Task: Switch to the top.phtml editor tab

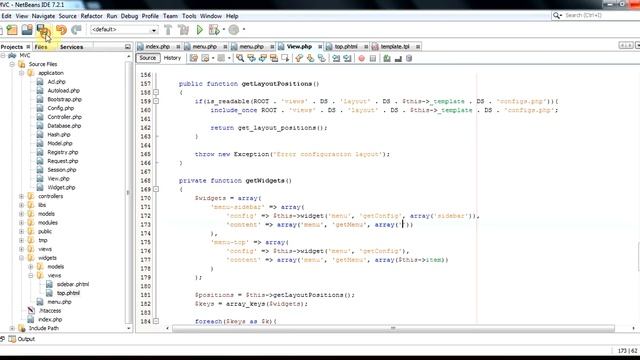Action: point(346,47)
